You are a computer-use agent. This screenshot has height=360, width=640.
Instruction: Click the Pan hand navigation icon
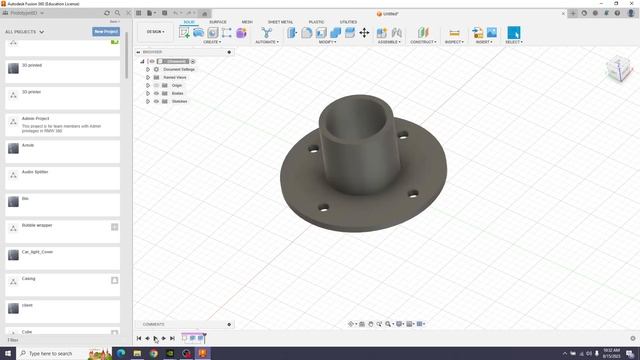[371, 324]
